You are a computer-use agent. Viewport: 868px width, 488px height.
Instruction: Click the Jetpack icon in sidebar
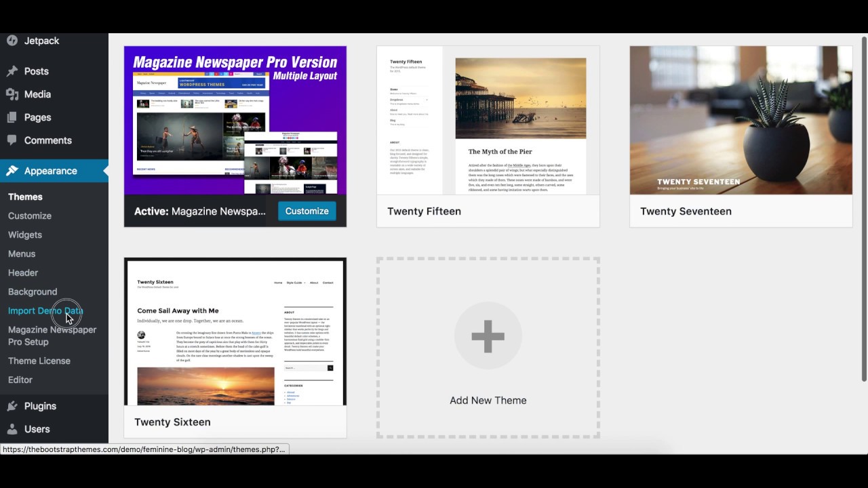coord(12,41)
